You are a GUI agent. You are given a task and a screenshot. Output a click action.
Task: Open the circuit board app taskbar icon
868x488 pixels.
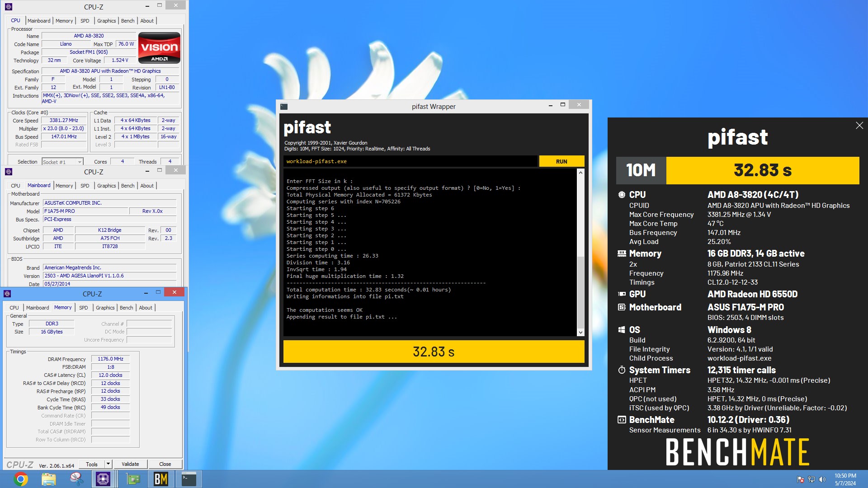click(x=133, y=479)
